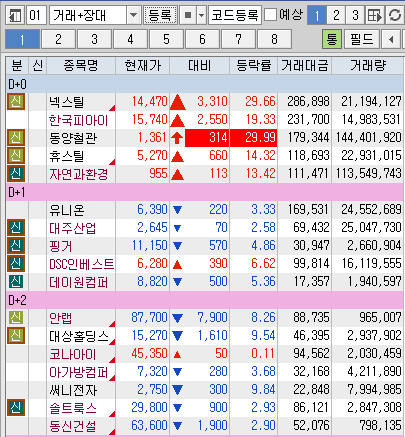Screen dimensions: 405x437
Task: Switch to group tab 3
Action: pos(94,39)
